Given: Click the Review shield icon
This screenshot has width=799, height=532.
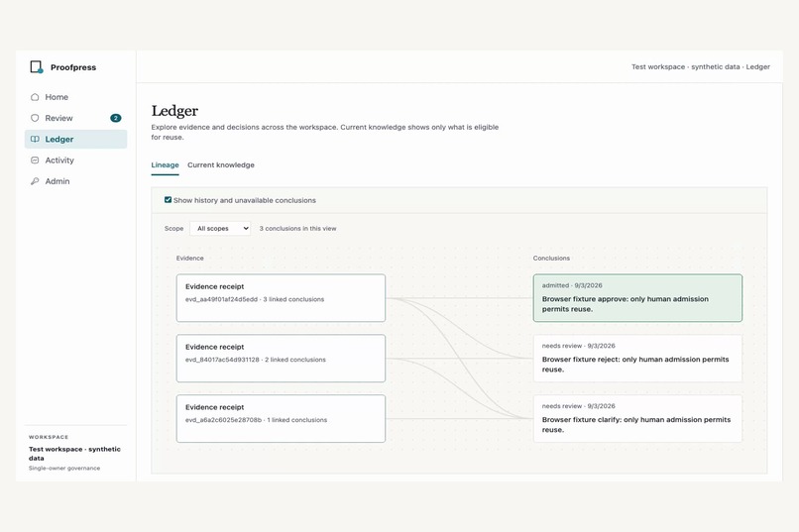Looking at the screenshot, I should pyautogui.click(x=35, y=118).
